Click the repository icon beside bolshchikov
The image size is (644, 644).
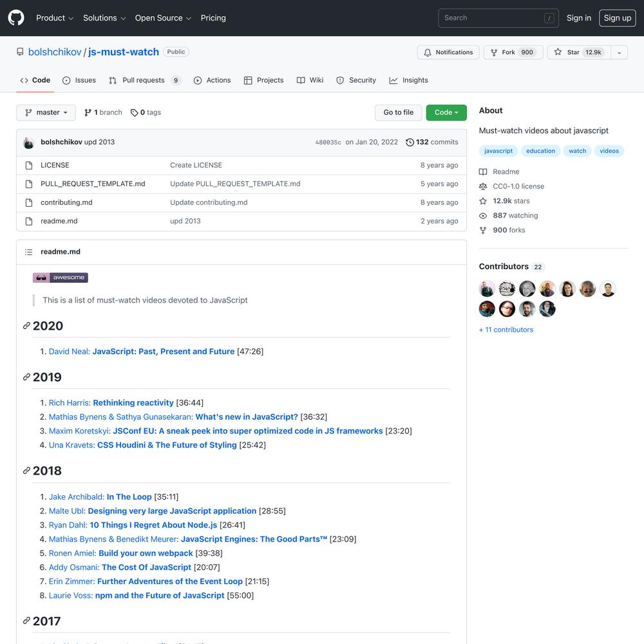(20, 52)
